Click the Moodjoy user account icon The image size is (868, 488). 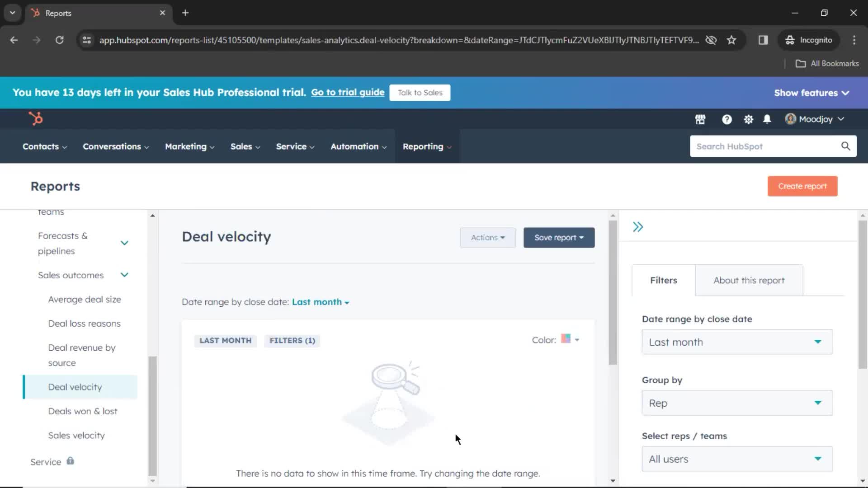click(x=790, y=118)
